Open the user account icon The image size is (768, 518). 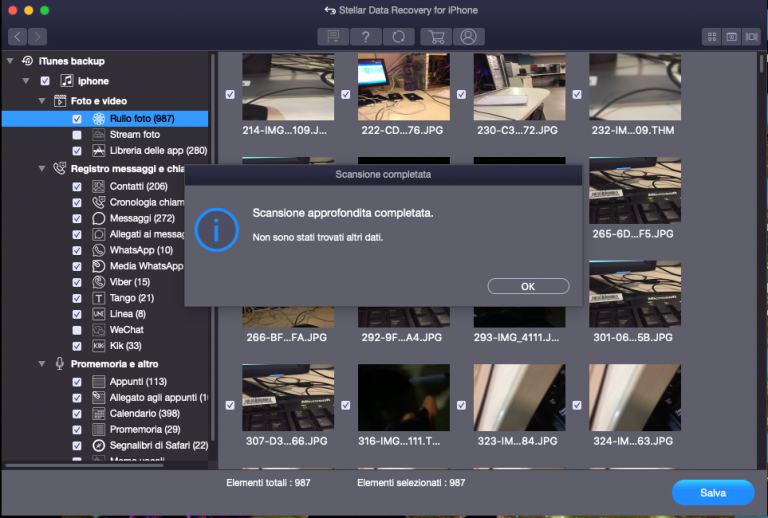coord(469,37)
